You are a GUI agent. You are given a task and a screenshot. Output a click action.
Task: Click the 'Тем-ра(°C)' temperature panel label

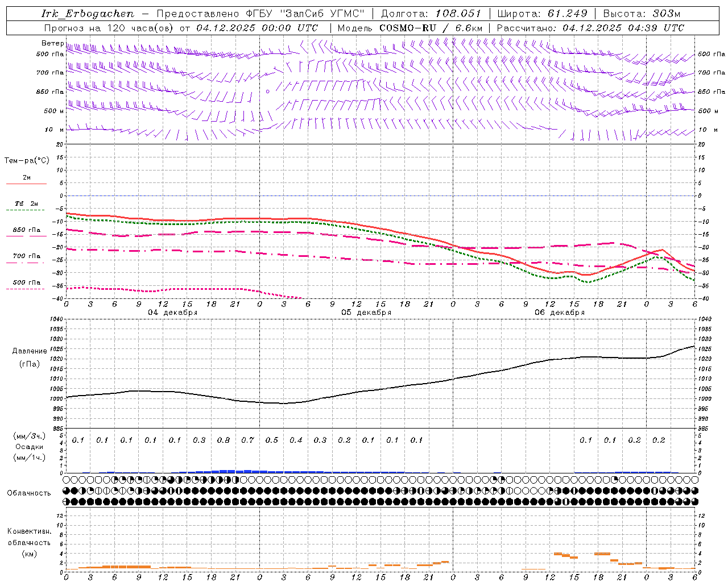tap(27, 161)
